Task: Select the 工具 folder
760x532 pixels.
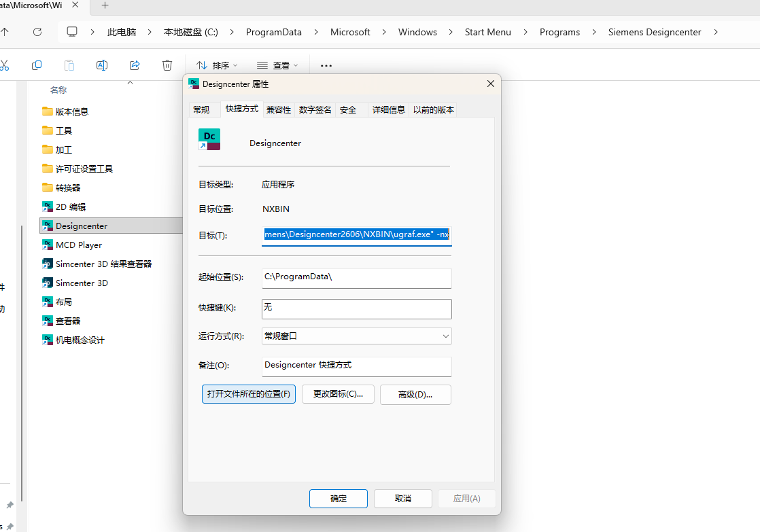Action: point(56,131)
